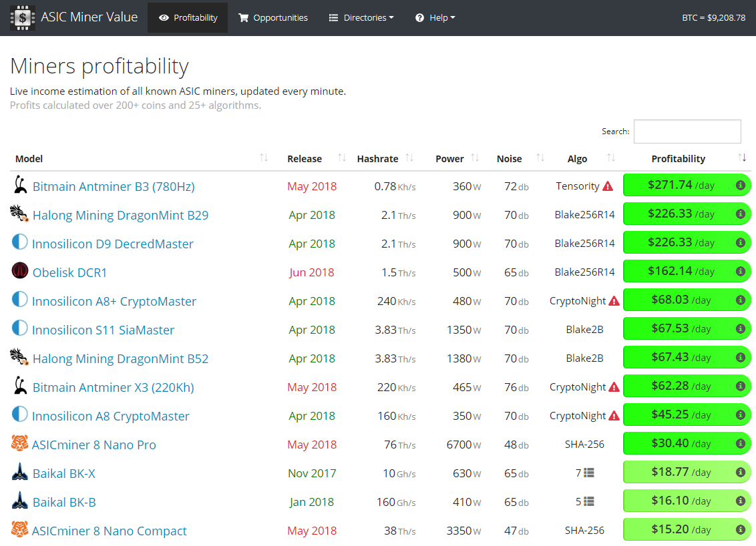The image size is (756, 546).
Task: Click the Nov 2017 release date
Action: click(312, 474)
